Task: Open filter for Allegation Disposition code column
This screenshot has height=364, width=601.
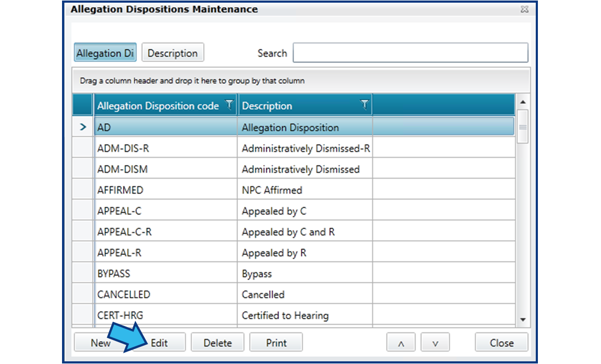Action: pos(229,105)
